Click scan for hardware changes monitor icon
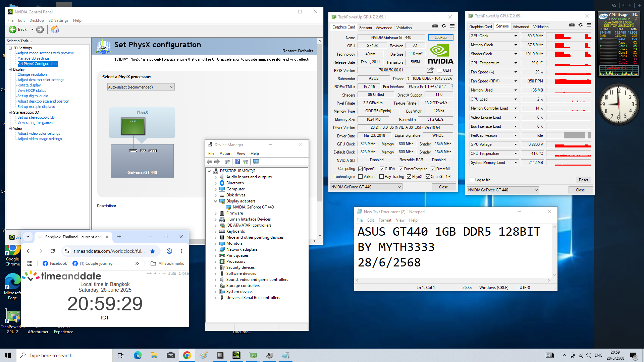Viewport: 644px width, 362px height. click(256, 162)
